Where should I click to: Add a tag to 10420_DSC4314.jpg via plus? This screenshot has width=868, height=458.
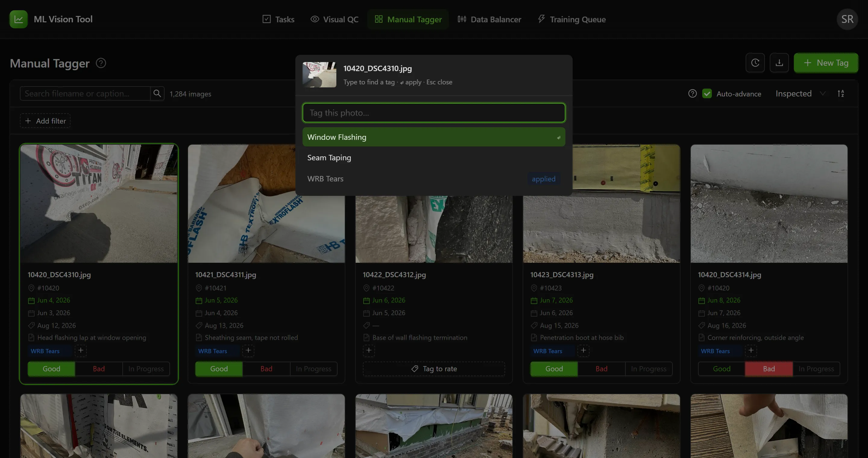751,350
